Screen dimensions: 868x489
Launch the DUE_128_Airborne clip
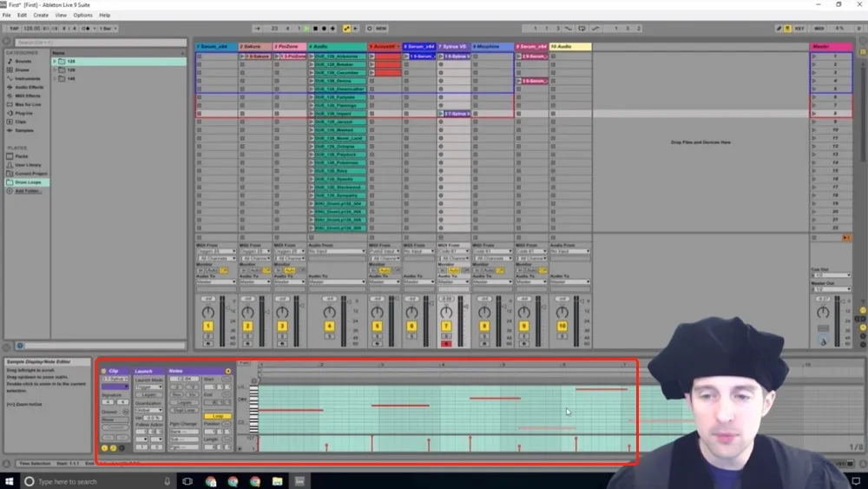point(311,56)
